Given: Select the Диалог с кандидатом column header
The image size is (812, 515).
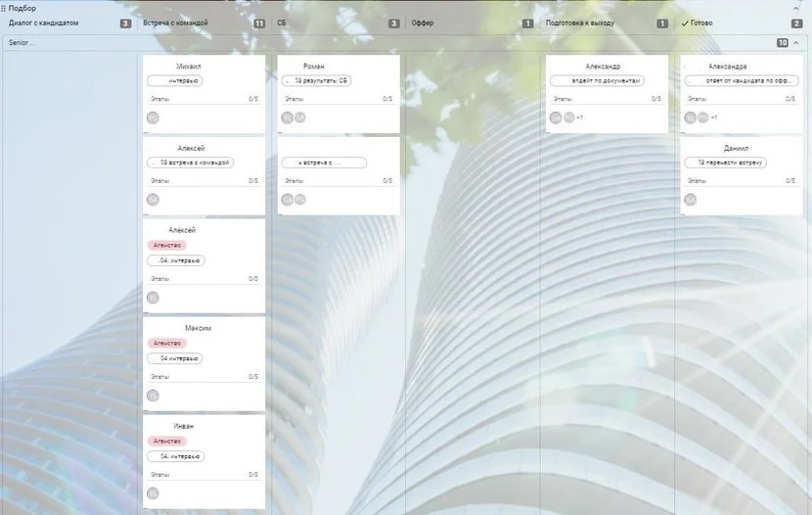Looking at the screenshot, I should pos(43,23).
